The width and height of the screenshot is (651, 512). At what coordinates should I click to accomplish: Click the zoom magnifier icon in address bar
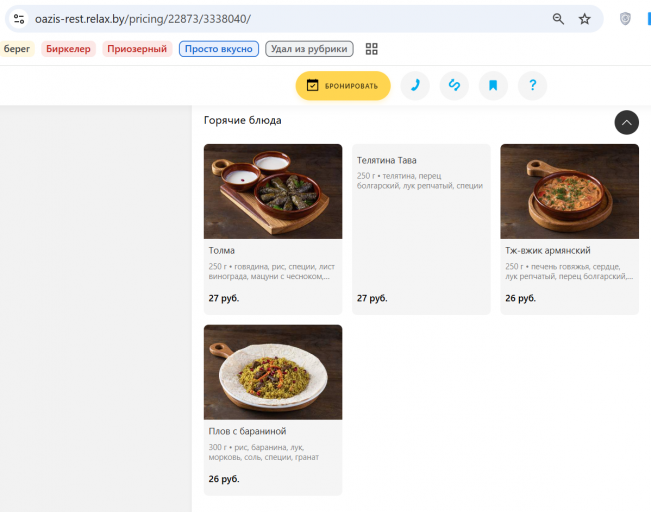(x=558, y=19)
